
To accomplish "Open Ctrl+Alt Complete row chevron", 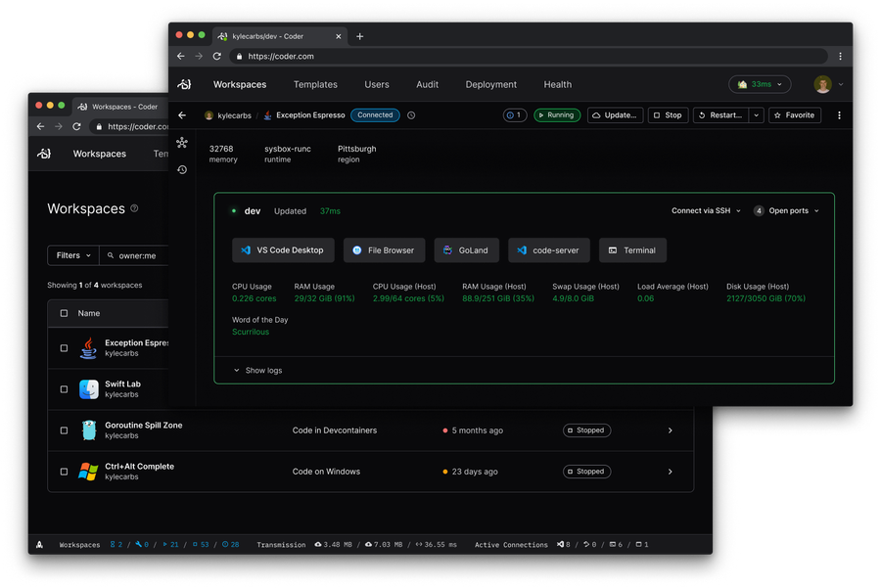I will point(671,472).
